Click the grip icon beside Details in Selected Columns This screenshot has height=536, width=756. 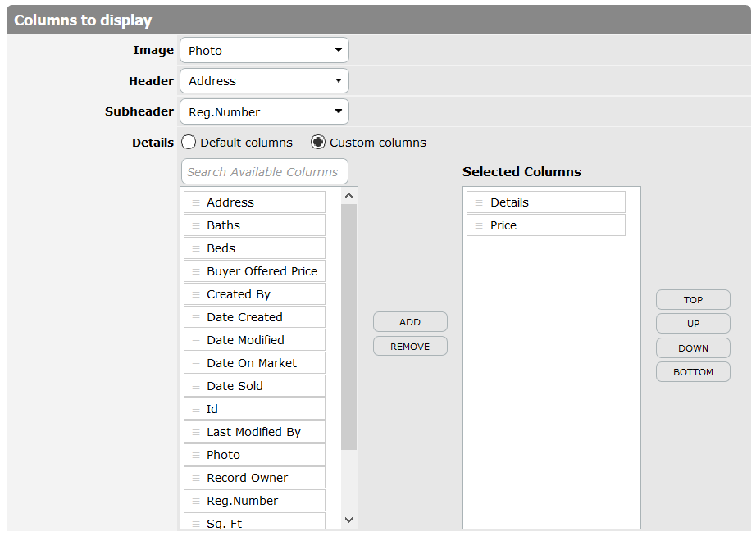[x=479, y=202]
